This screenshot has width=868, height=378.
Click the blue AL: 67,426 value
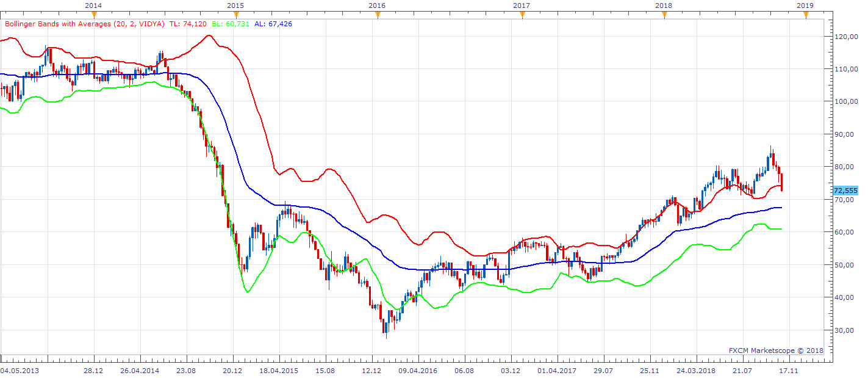273,24
